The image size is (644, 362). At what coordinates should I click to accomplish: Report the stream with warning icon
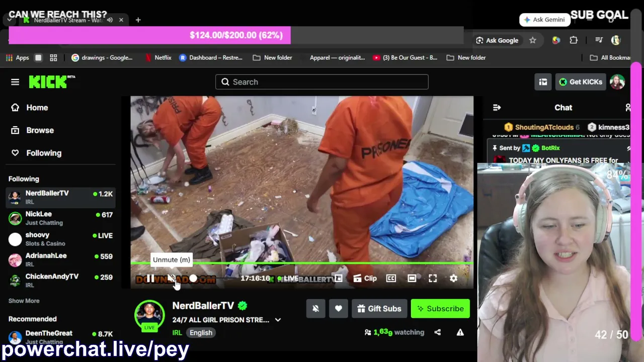pos(460,332)
